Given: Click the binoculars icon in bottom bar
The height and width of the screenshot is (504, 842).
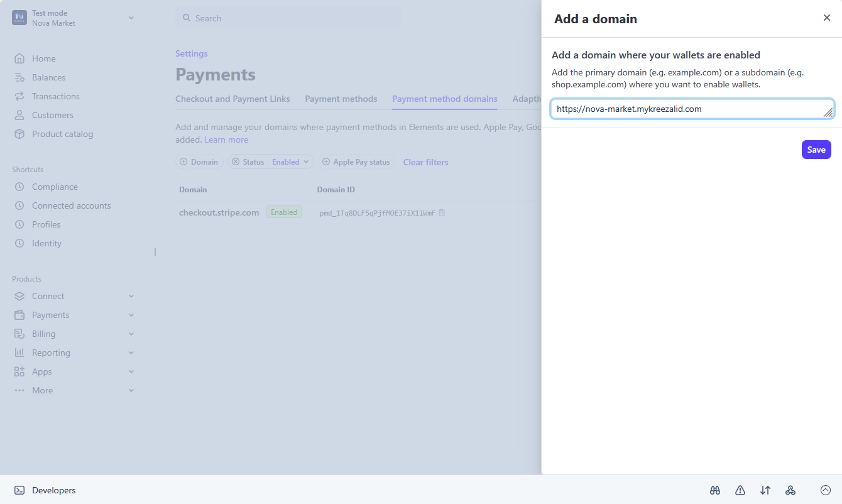Looking at the screenshot, I should pos(715,490).
